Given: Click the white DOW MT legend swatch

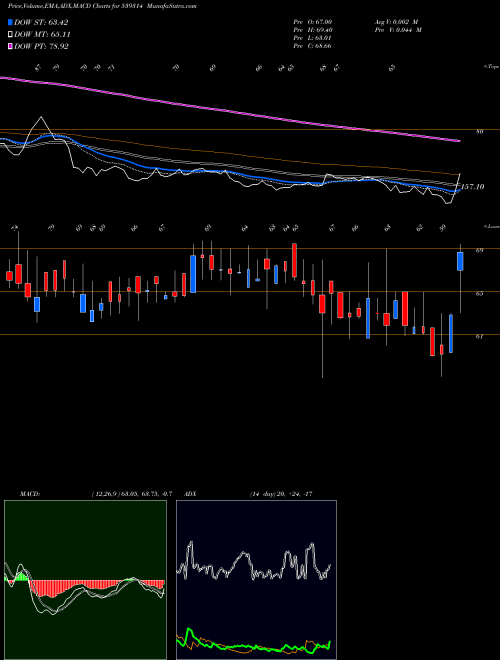Looking at the screenshot, I should [x=11, y=35].
